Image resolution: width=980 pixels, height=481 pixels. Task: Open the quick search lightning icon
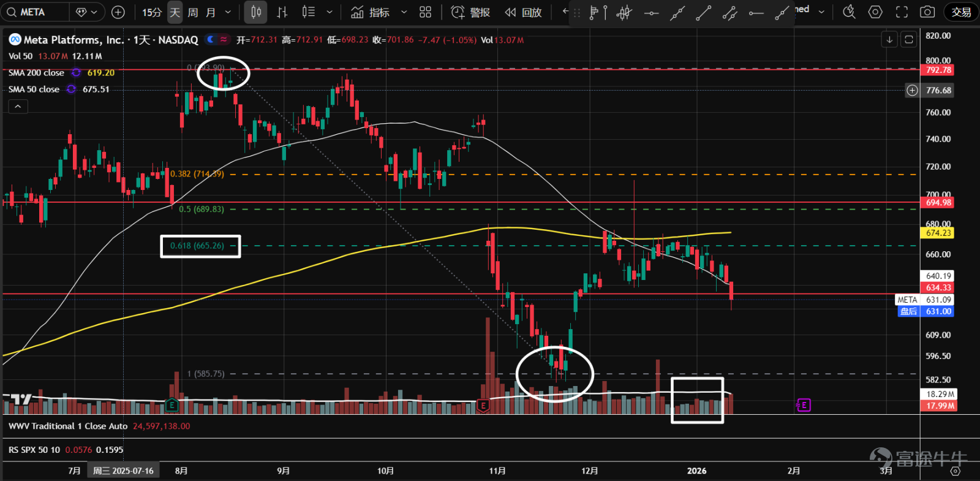point(849,12)
